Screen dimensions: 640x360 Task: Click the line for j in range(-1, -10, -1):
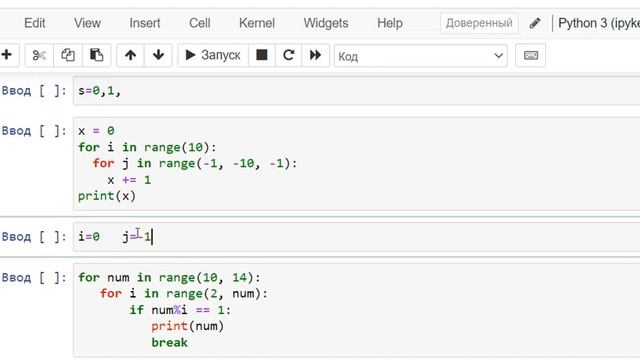coord(195,163)
